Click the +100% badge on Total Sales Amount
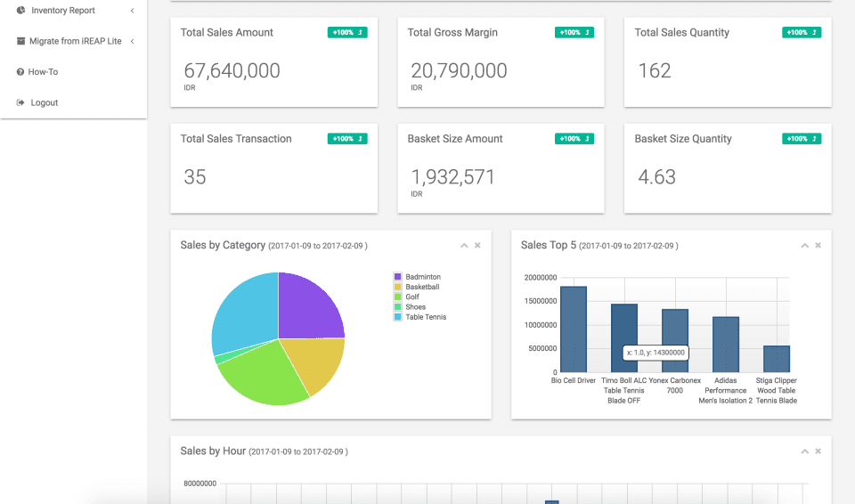The width and height of the screenshot is (855, 504). (x=347, y=33)
